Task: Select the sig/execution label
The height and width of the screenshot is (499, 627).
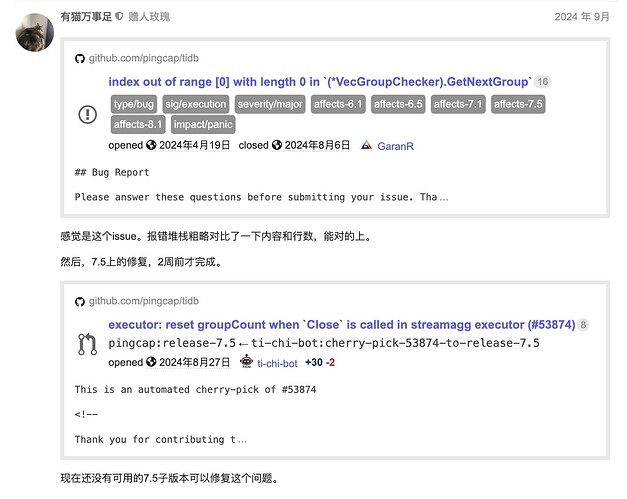Action: coord(196,104)
